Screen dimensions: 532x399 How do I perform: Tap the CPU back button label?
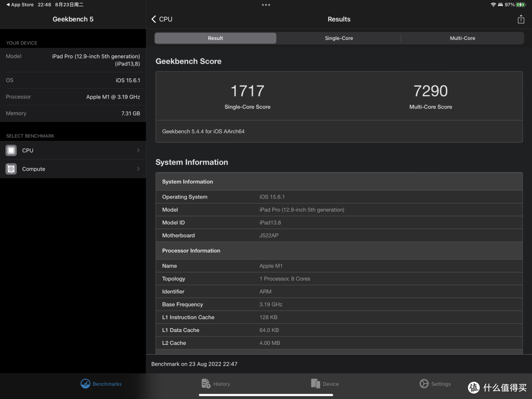click(x=166, y=19)
